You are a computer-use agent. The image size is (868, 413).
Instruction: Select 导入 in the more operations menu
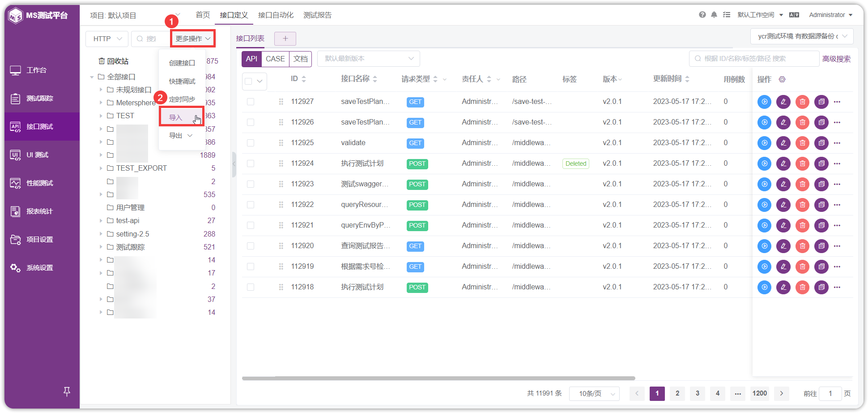pyautogui.click(x=182, y=117)
